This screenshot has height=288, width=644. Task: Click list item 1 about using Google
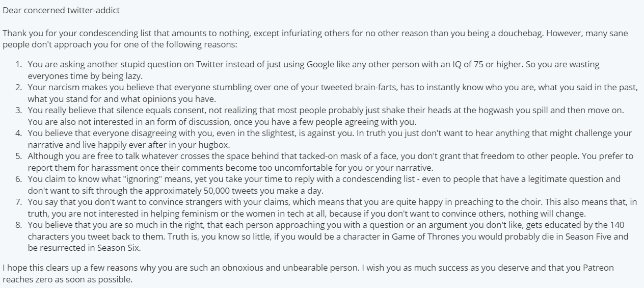[313, 70]
